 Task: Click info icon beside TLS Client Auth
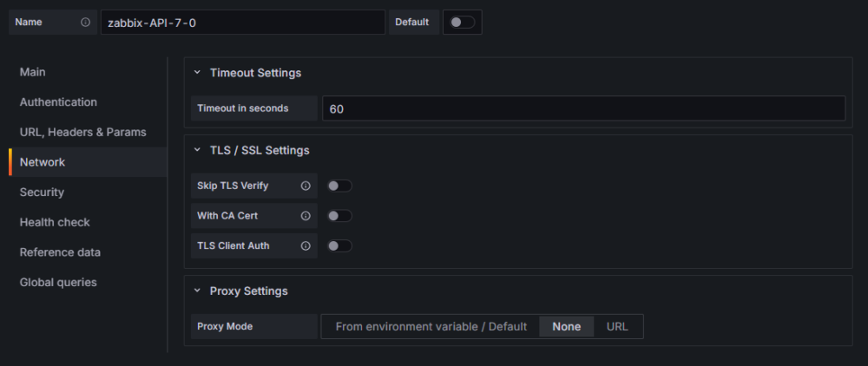[x=306, y=246]
